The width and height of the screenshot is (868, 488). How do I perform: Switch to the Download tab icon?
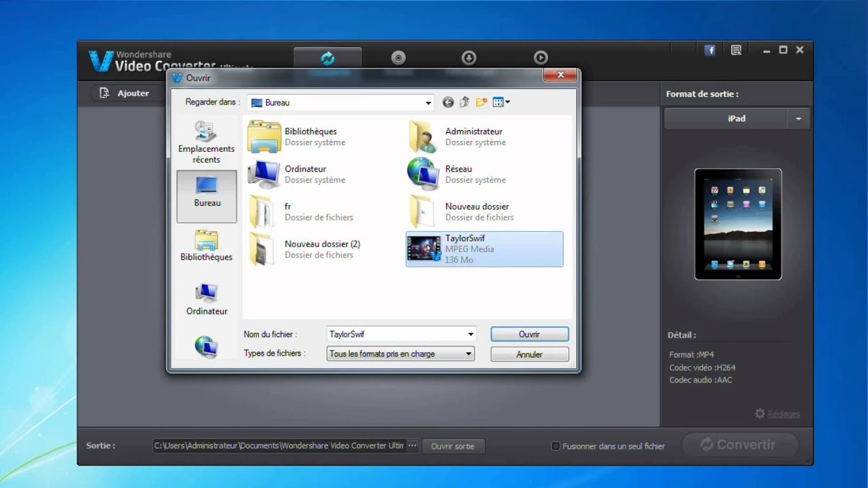469,58
